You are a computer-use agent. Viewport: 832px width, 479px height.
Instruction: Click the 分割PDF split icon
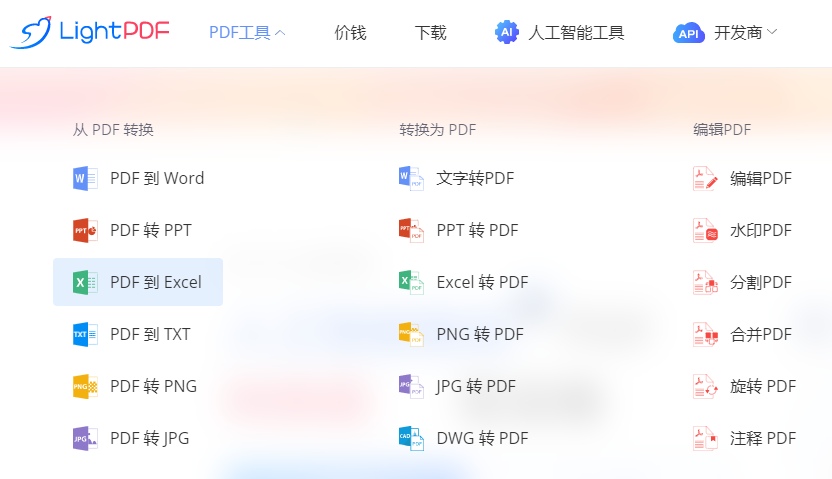(705, 282)
